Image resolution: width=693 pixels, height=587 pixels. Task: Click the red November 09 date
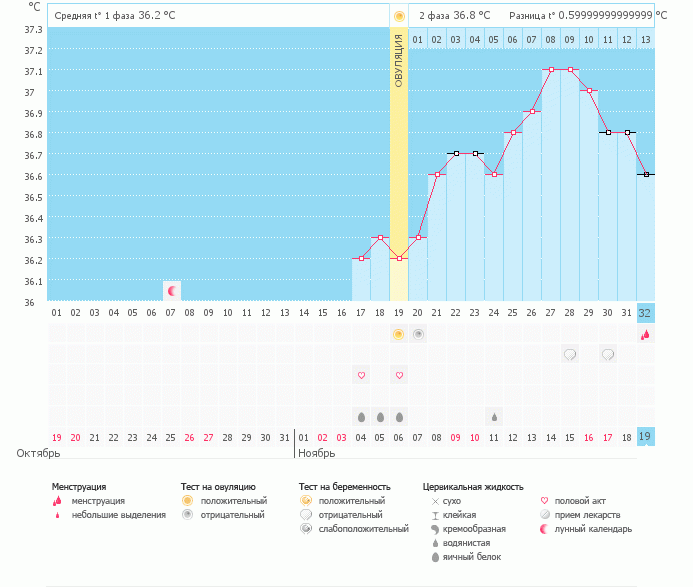(x=456, y=438)
